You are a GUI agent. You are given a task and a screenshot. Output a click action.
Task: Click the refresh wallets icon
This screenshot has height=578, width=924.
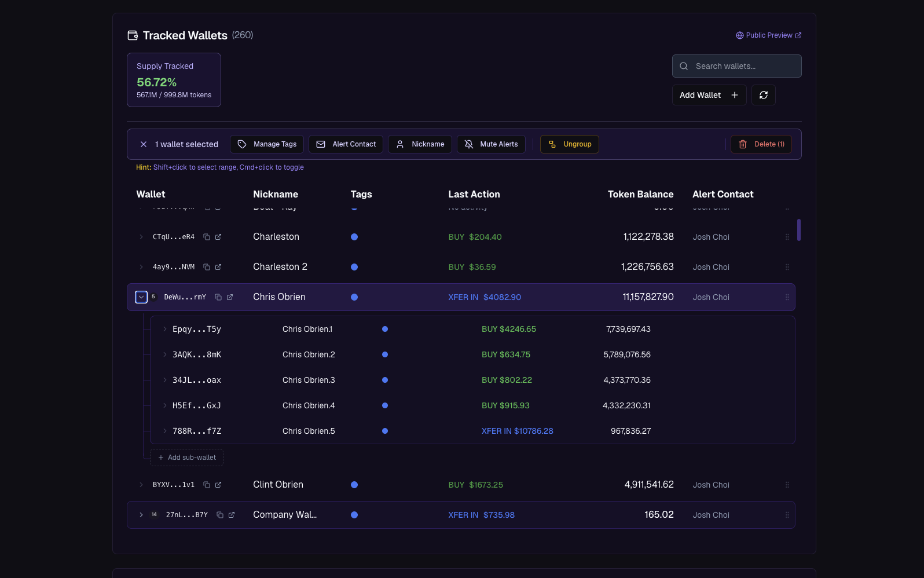coord(764,95)
